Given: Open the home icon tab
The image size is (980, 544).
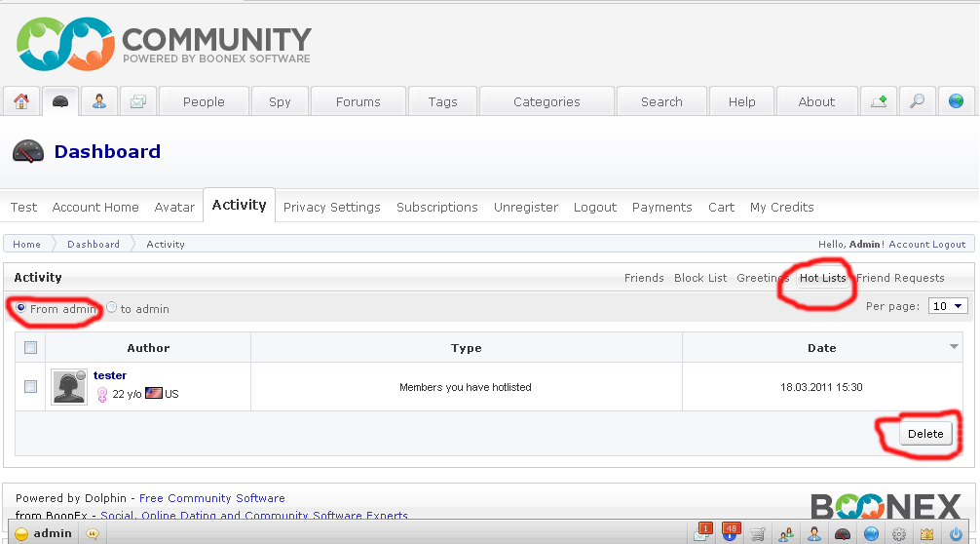Looking at the screenshot, I should [x=21, y=101].
